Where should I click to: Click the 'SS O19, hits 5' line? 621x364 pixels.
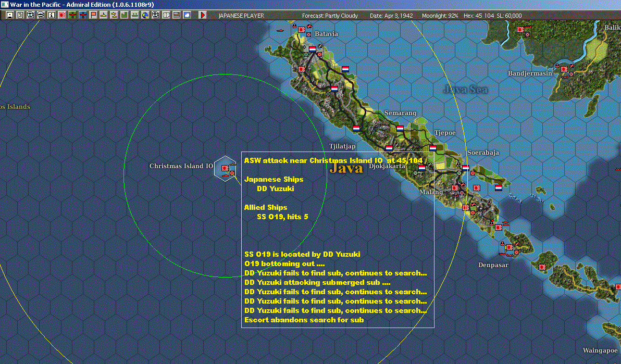tap(282, 217)
